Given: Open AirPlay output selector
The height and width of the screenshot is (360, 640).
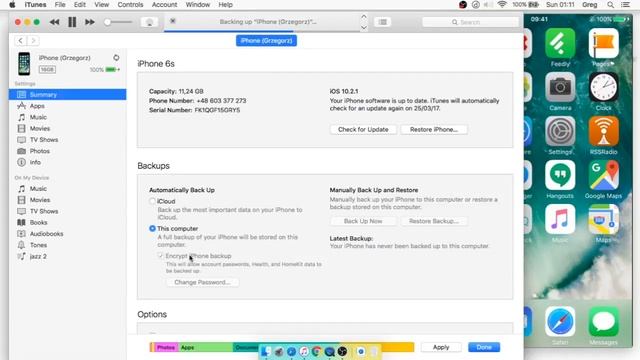Looking at the screenshot, I should (149, 22).
